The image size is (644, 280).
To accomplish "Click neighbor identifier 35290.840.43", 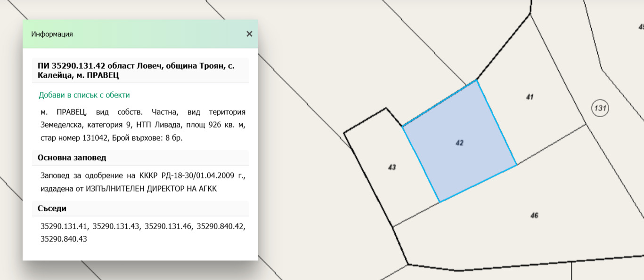I will click(64, 239).
